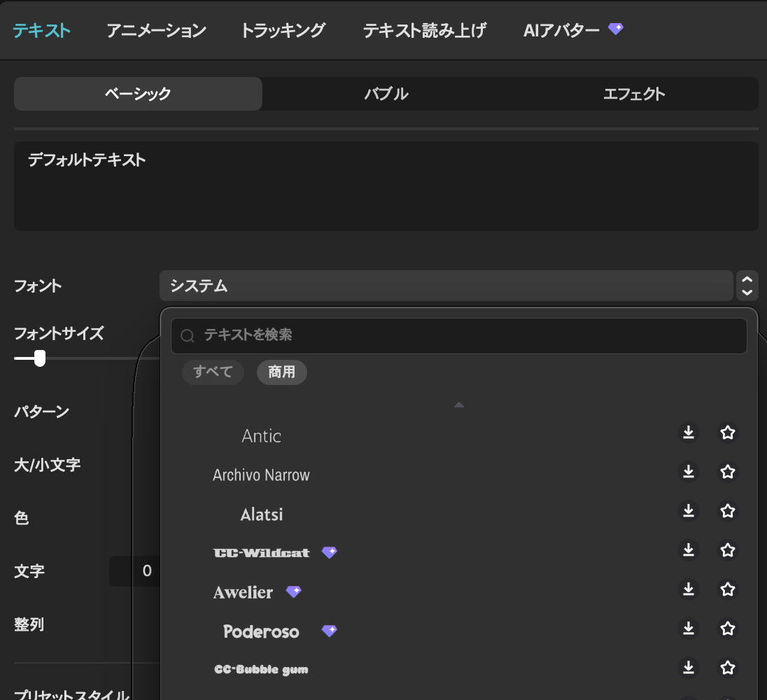The width and height of the screenshot is (767, 700).
Task: Add Alatsi font to favorites
Action: coord(727,511)
